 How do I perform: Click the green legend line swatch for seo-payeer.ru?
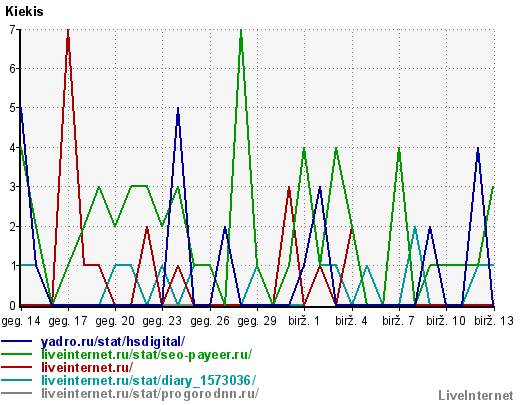[x=17, y=354]
